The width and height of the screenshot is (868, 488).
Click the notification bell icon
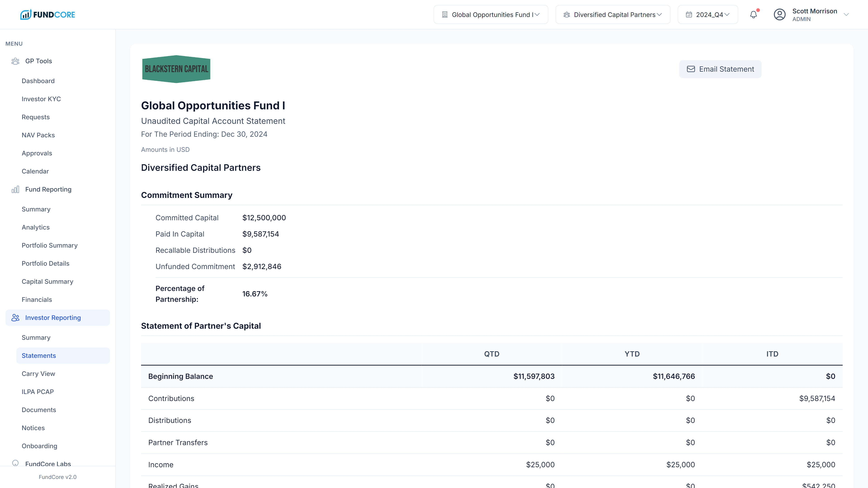pos(753,14)
